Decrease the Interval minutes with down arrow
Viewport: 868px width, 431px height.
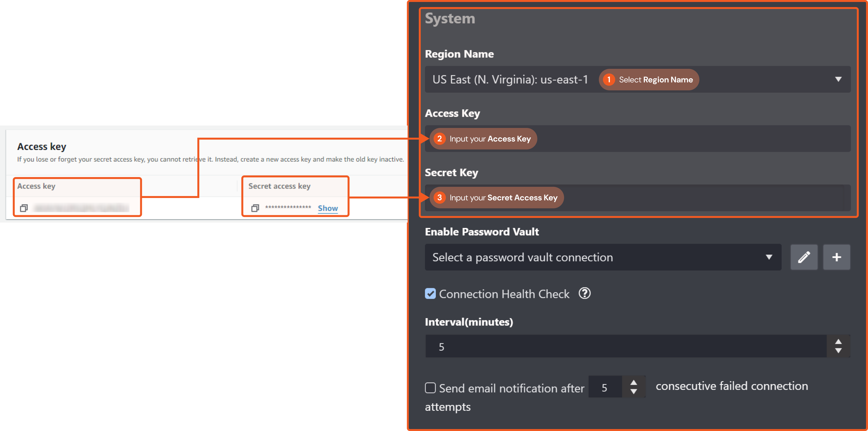pyautogui.click(x=838, y=351)
